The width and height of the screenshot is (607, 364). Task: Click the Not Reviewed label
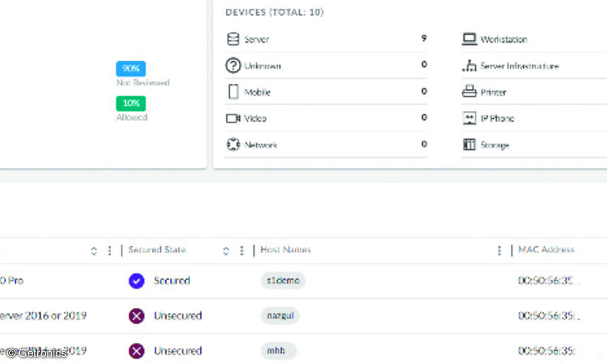tap(143, 83)
